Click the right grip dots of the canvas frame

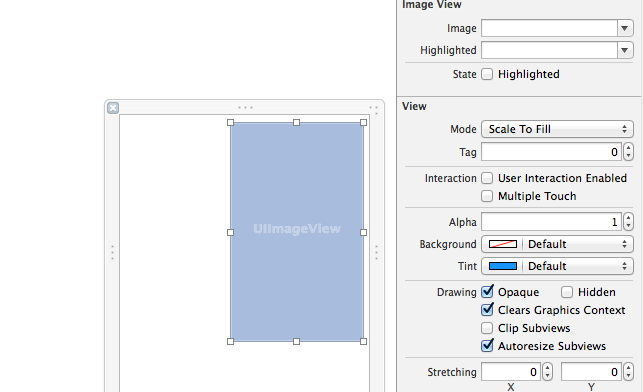point(376,253)
